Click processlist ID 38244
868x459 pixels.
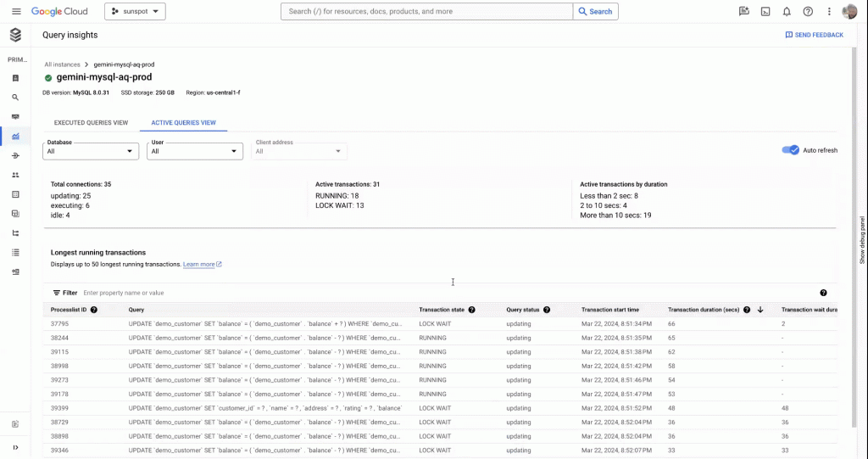[x=60, y=338]
